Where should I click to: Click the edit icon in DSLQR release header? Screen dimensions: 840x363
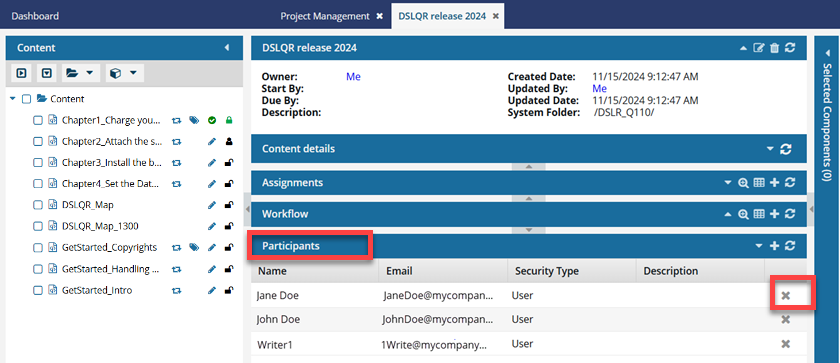[x=759, y=48]
